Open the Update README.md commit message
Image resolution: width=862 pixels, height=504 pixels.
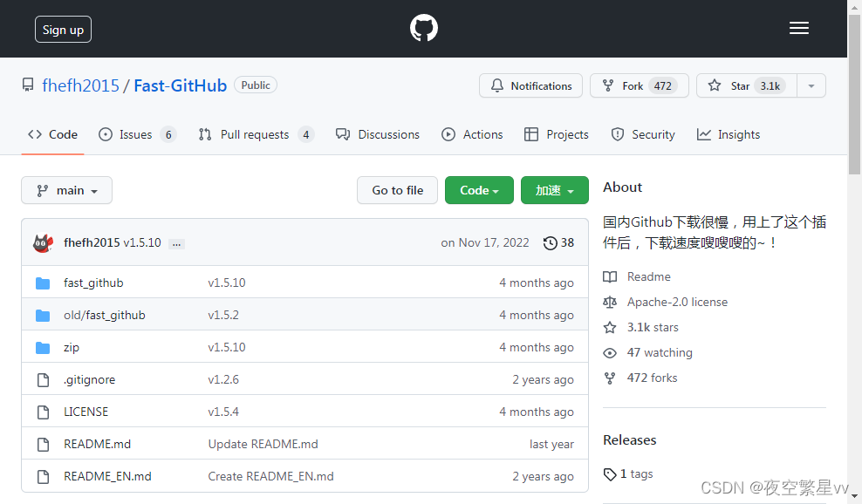263,445
